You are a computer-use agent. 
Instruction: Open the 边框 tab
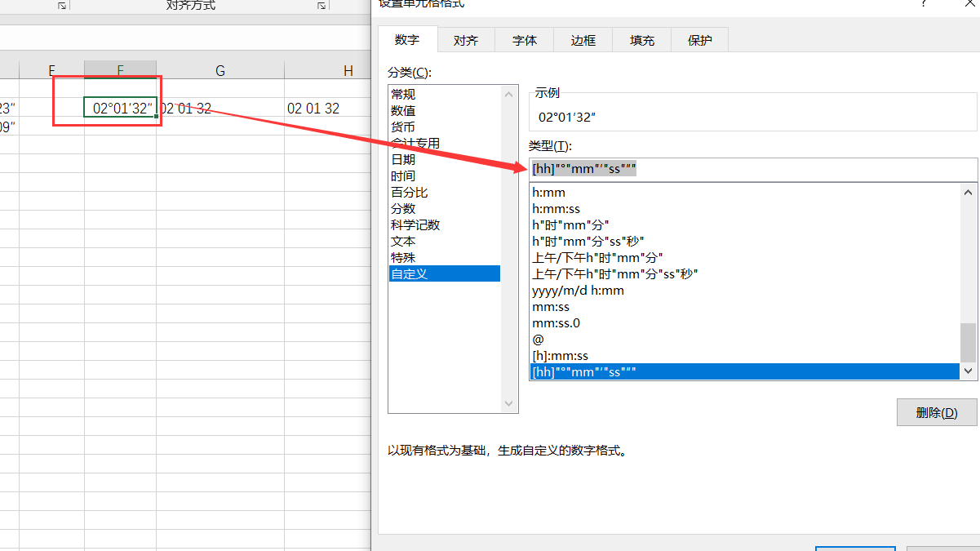tap(583, 40)
